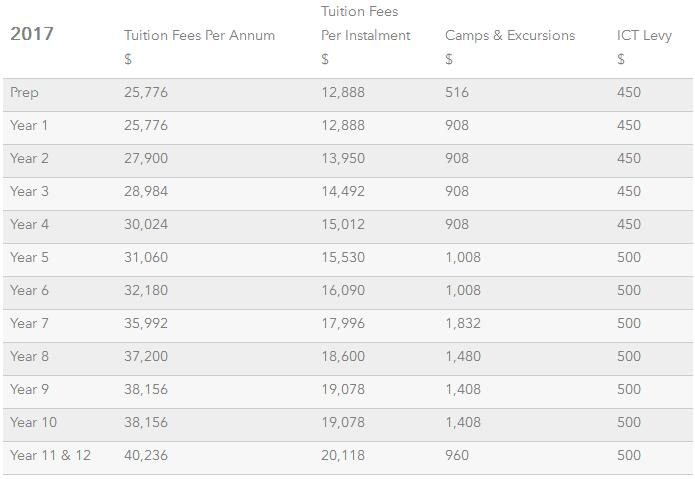Click Year 5 camps value 1,008

click(463, 257)
